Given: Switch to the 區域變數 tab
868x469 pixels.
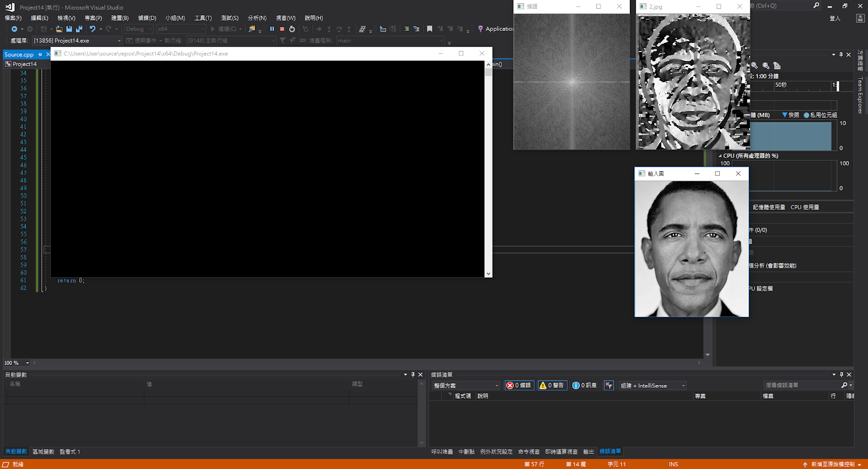Looking at the screenshot, I should click(43, 452).
